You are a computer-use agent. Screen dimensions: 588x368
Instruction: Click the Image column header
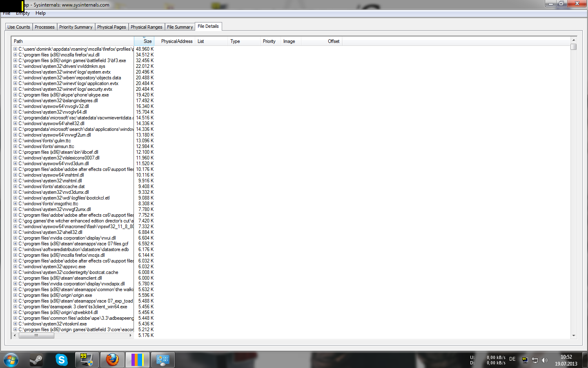[291, 41]
